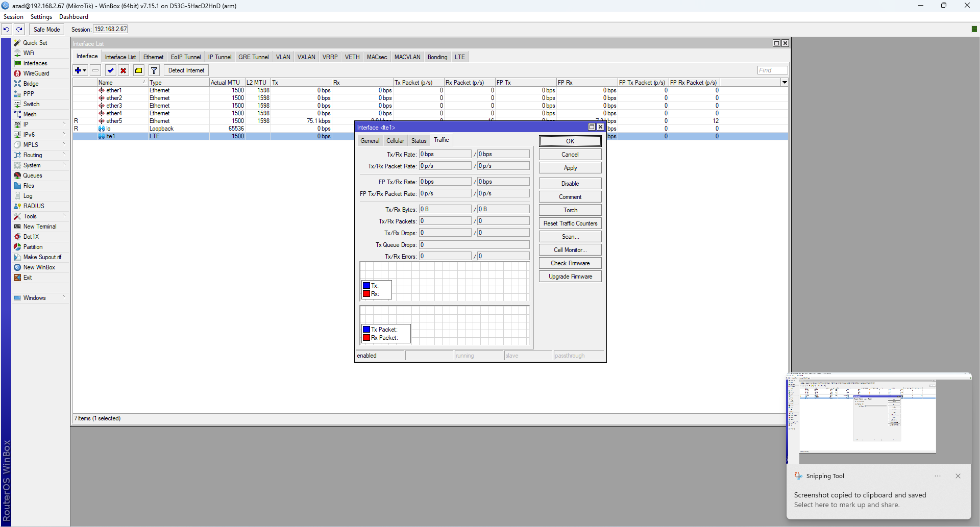Open PPP section in sidebar
The width and height of the screenshot is (980, 527).
(x=29, y=94)
